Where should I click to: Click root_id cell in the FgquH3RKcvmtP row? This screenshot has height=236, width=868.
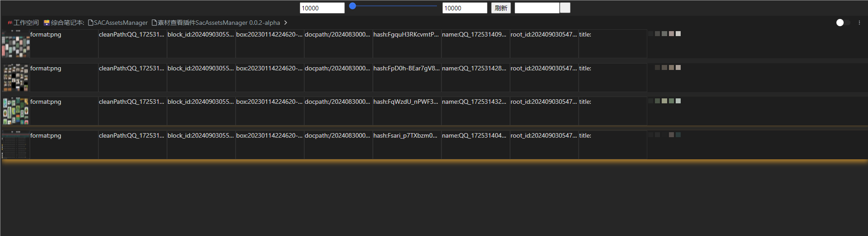click(x=544, y=44)
